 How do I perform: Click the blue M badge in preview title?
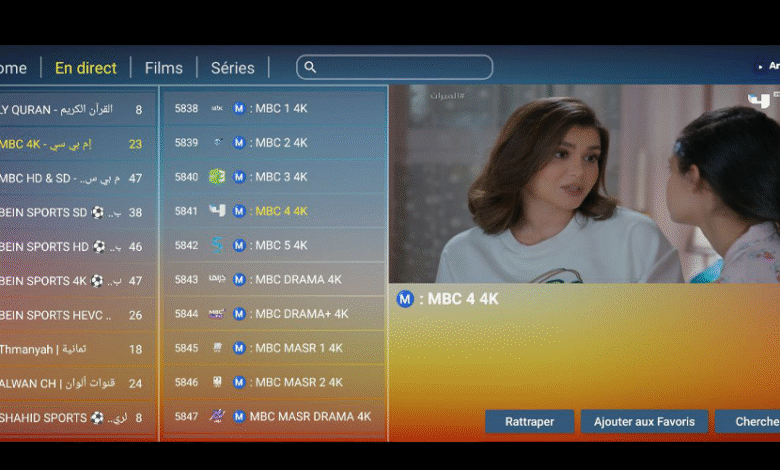click(x=405, y=299)
